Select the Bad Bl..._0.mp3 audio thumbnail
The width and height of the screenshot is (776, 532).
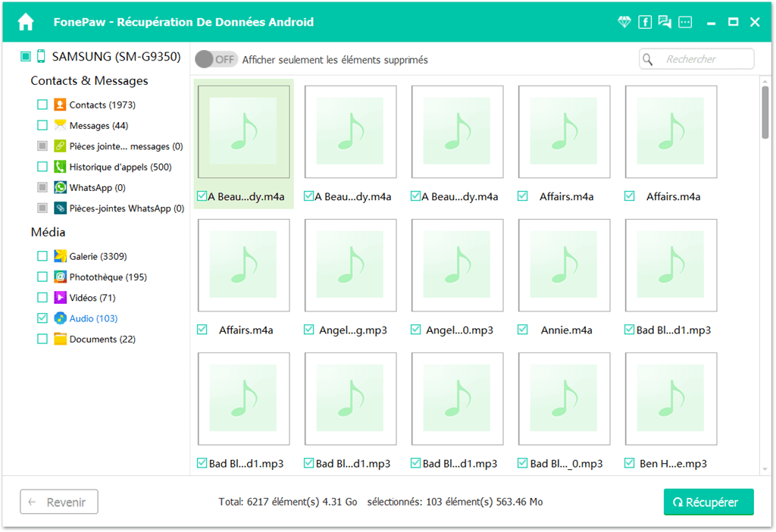click(x=564, y=399)
